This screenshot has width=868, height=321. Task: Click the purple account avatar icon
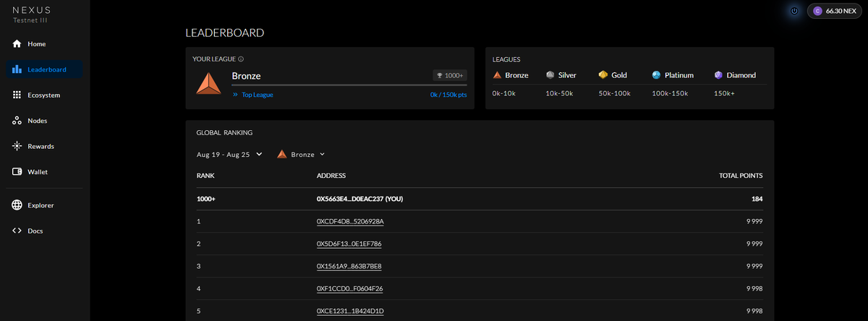817,11
